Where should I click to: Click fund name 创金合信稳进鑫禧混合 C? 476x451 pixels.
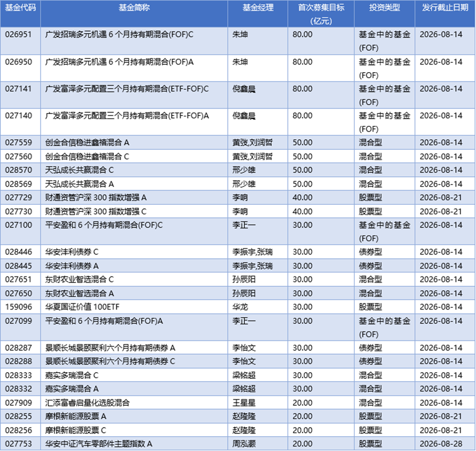click(x=87, y=157)
